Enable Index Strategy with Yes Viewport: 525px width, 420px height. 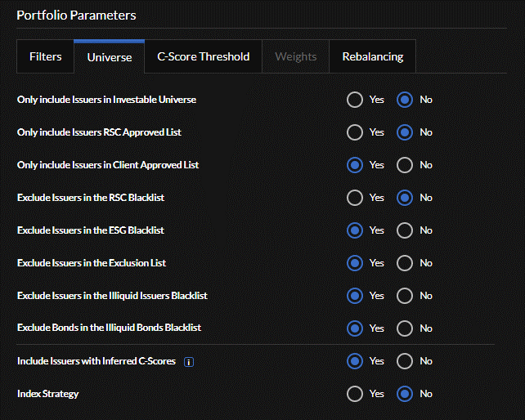click(x=355, y=394)
